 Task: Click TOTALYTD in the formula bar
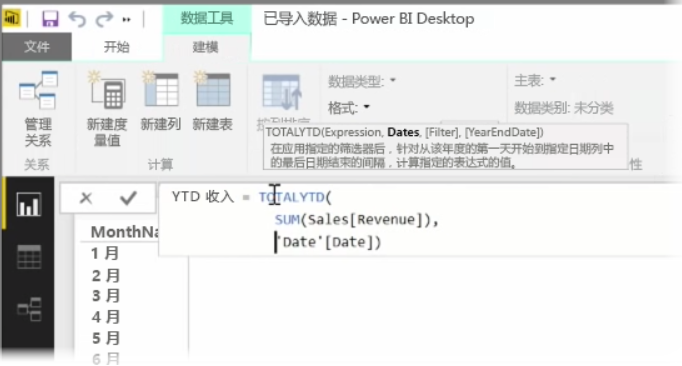click(x=291, y=197)
